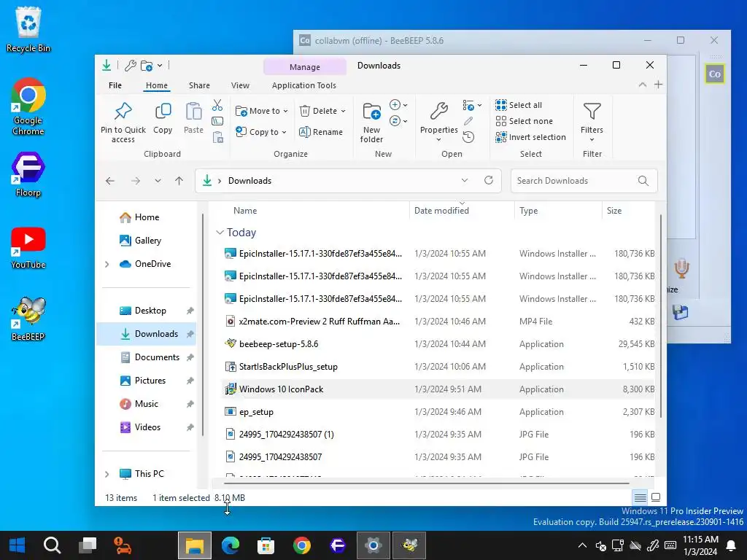Viewport: 747px width, 560px height.
Task: Unpin Documents from Quick access
Action: (x=190, y=357)
